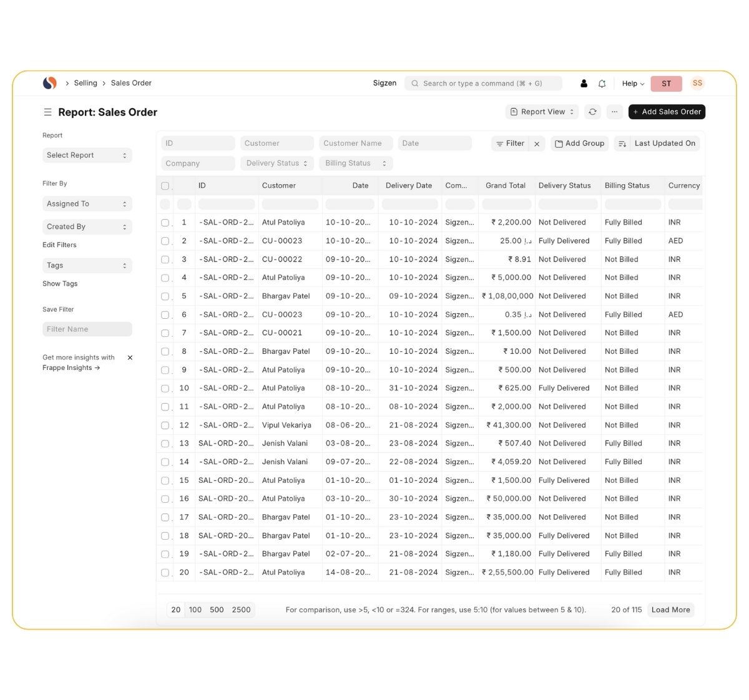Open the Select Report dropdown

87,155
